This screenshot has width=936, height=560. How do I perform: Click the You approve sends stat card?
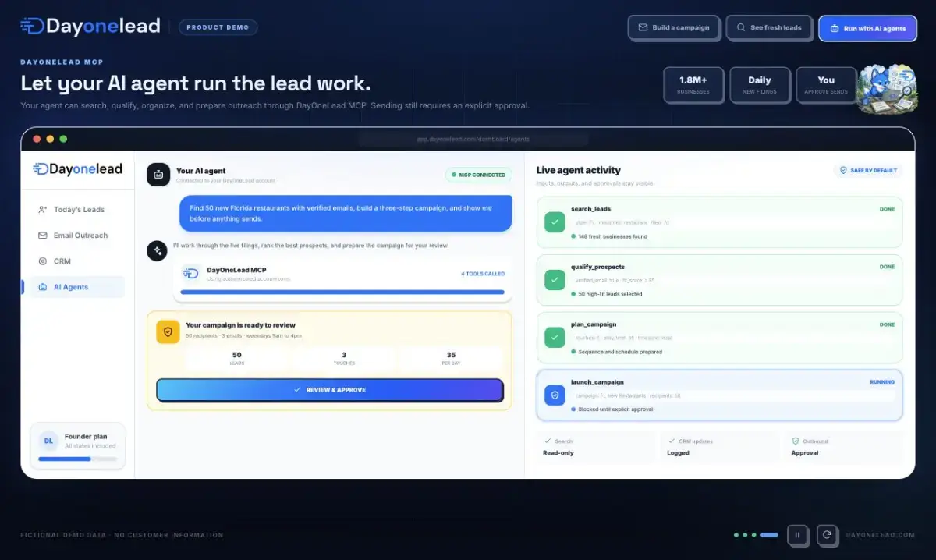(826, 85)
